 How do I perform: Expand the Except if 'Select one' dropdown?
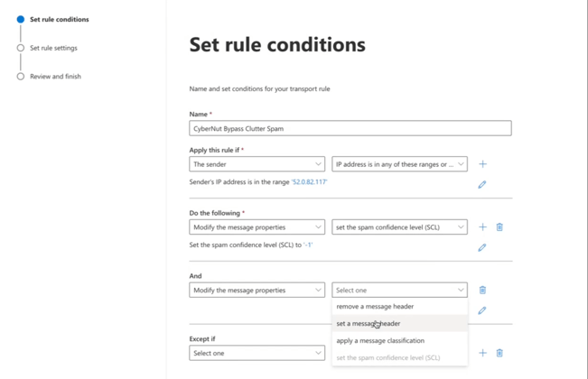[x=257, y=353]
